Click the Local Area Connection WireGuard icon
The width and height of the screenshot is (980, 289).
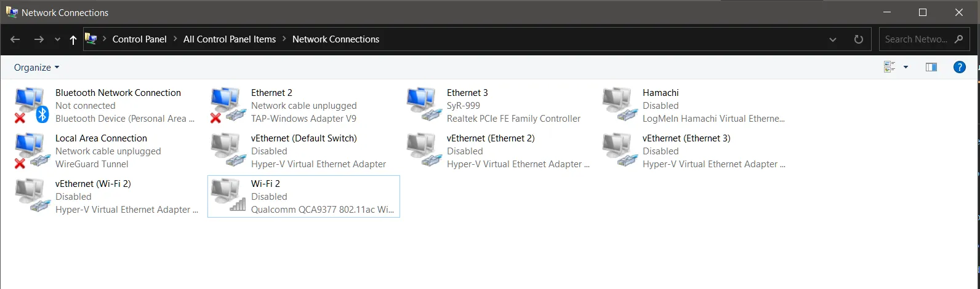31,151
